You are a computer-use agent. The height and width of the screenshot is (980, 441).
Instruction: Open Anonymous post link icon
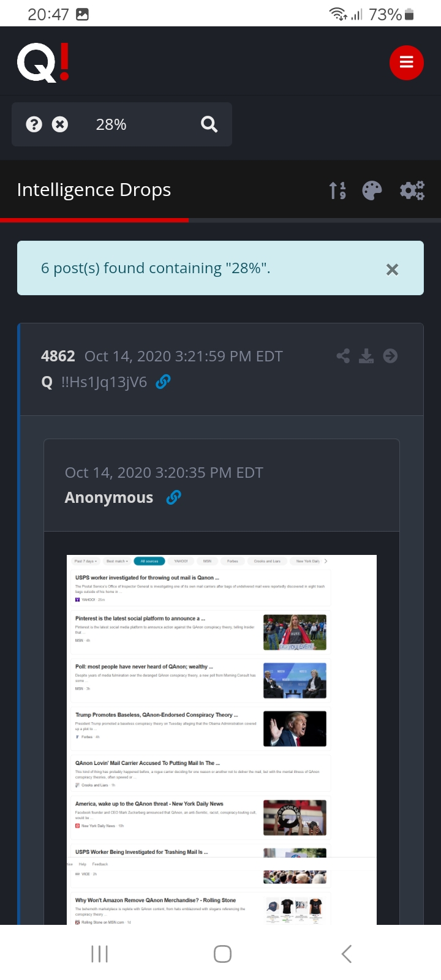tap(174, 497)
